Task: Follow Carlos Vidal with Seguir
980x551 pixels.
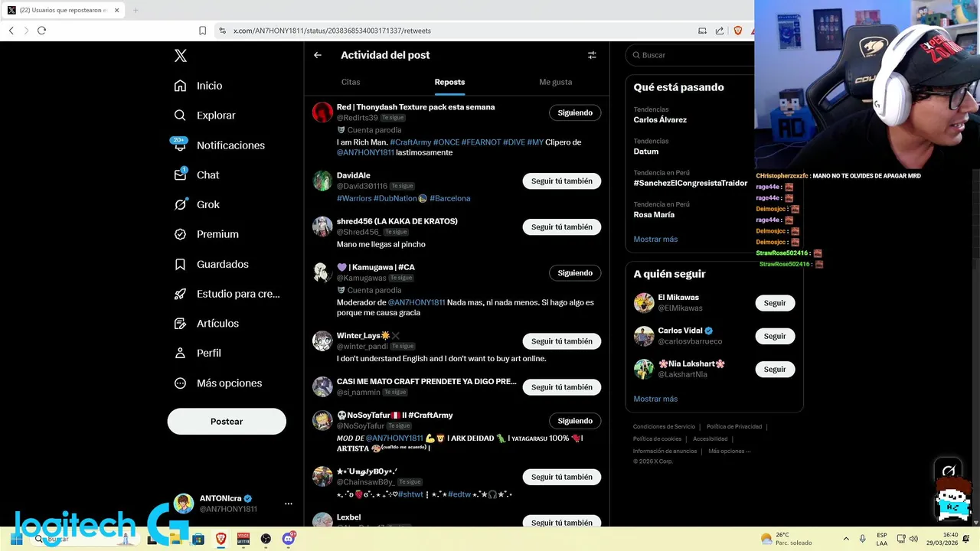Action: point(775,336)
